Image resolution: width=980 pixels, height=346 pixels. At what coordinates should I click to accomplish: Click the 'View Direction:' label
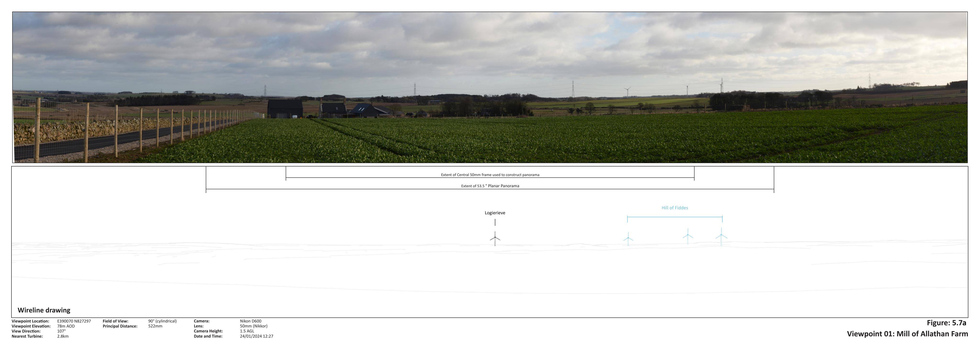click(26, 331)
